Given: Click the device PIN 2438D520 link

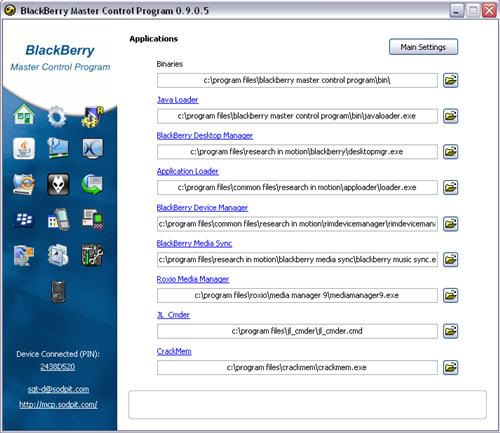Looking at the screenshot, I should point(58,367).
